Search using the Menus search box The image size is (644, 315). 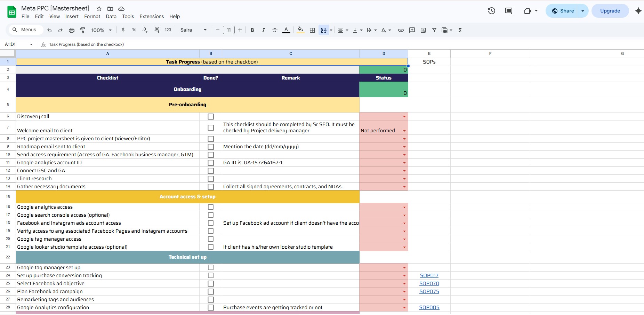(x=26, y=30)
